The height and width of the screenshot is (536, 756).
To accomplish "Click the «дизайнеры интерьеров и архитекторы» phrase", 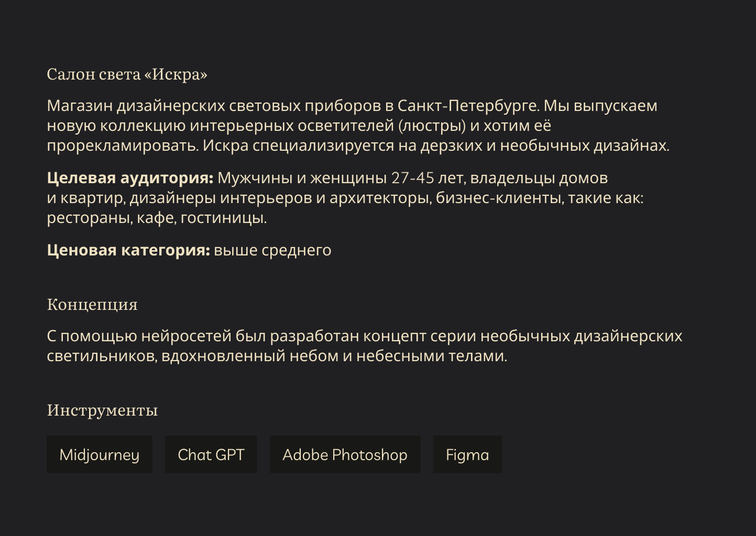I will click(280, 198).
